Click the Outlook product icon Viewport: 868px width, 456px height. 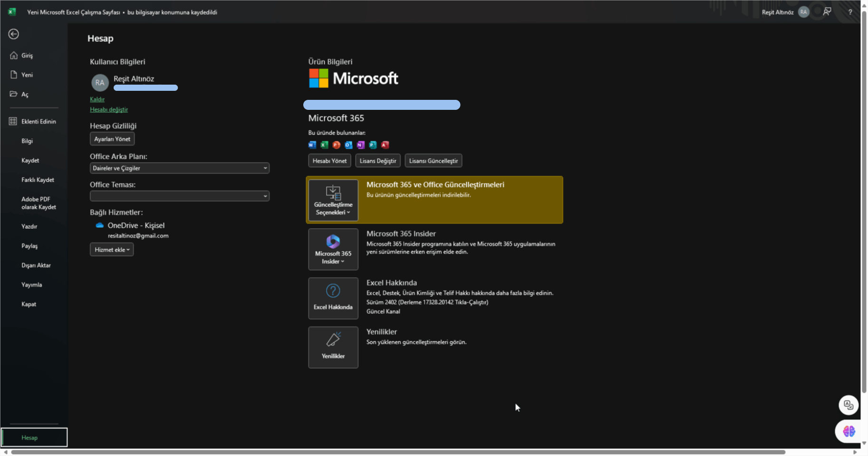[x=348, y=145]
